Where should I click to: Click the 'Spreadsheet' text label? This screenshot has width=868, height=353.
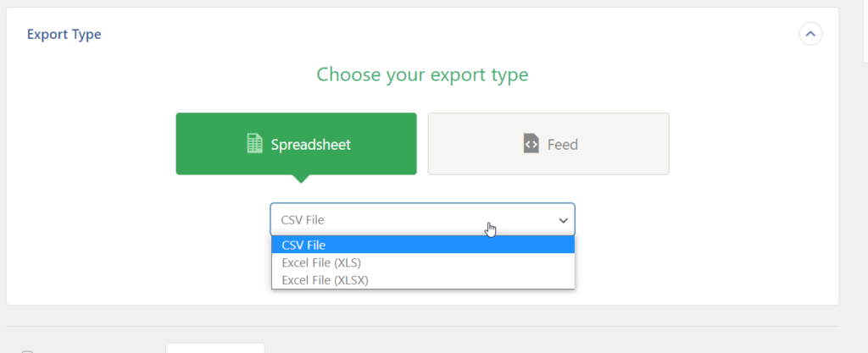click(310, 145)
